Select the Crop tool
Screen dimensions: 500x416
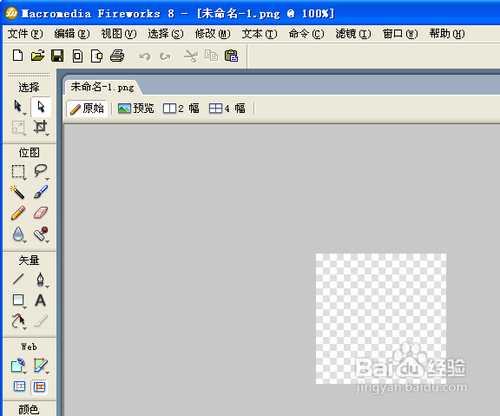40,127
